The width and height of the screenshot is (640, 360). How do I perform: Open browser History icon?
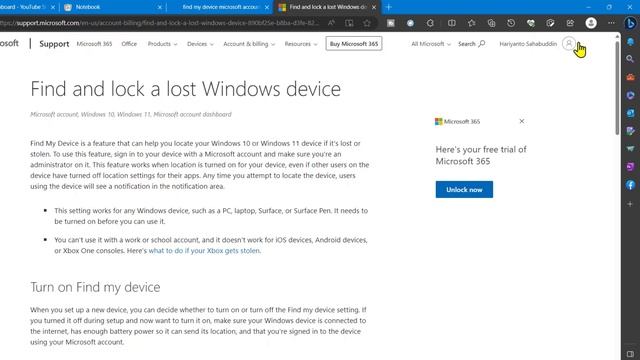click(x=511, y=23)
